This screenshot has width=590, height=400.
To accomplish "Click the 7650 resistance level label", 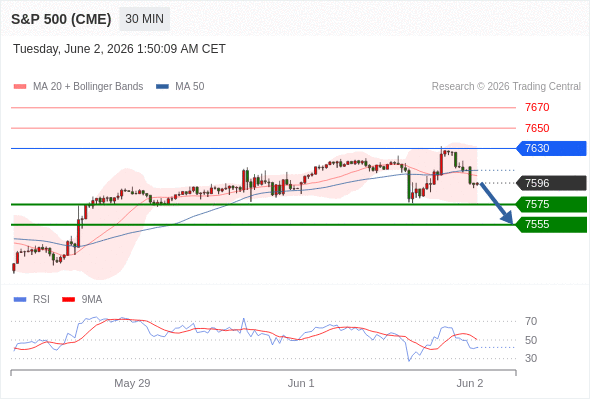I will [537, 128].
